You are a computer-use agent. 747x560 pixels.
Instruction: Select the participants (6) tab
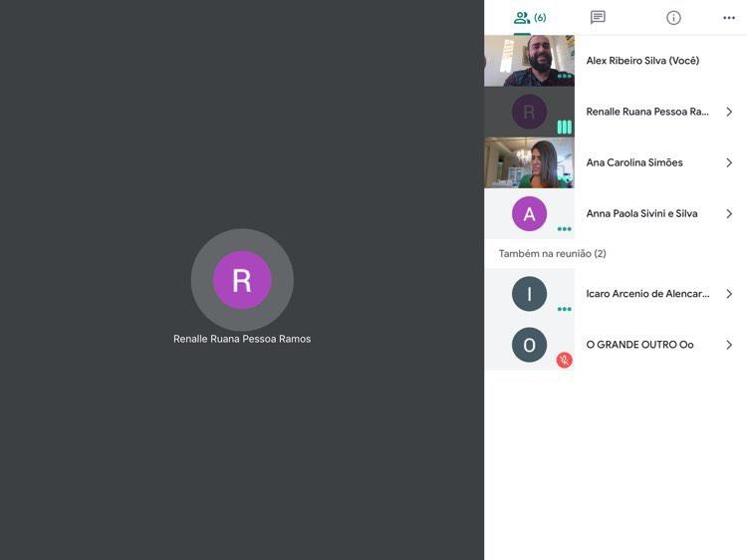[x=530, y=18]
